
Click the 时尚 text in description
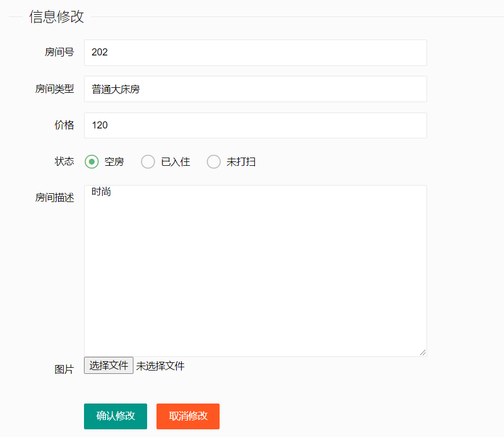pos(100,192)
